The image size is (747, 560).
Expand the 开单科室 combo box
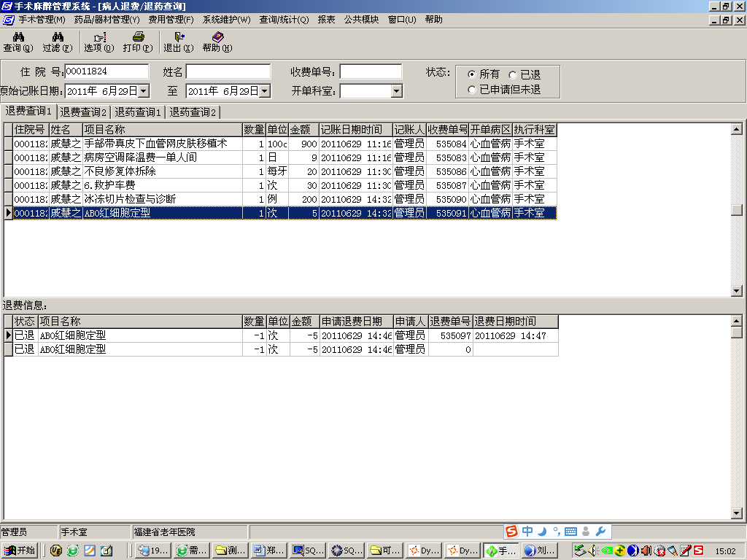point(396,91)
